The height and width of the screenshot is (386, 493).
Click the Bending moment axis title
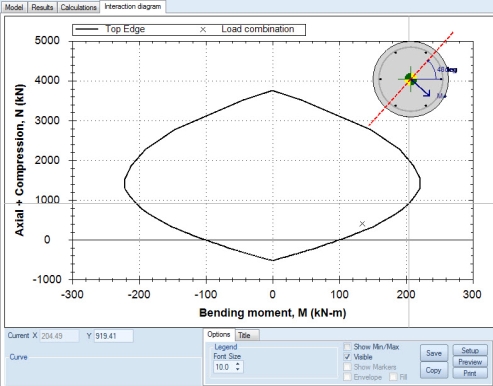click(273, 313)
